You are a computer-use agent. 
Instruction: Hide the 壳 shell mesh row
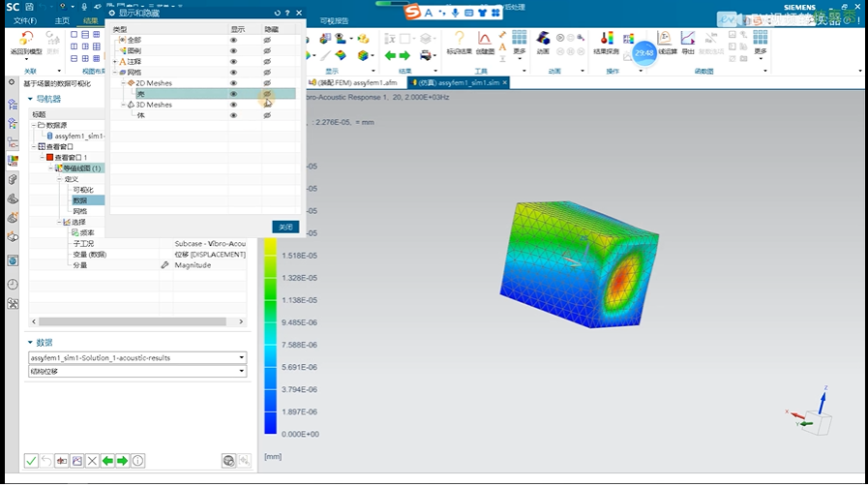[x=267, y=94]
